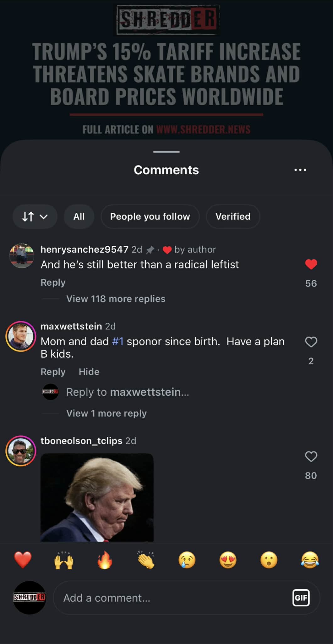
Task: Like tboneolson_tclips's image comment
Action: [311, 456]
